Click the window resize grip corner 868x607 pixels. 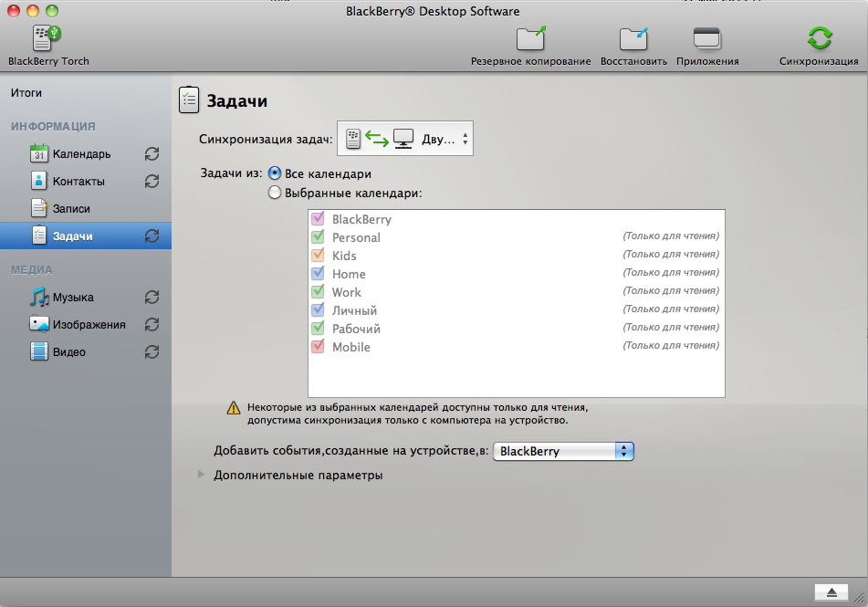tap(860, 599)
